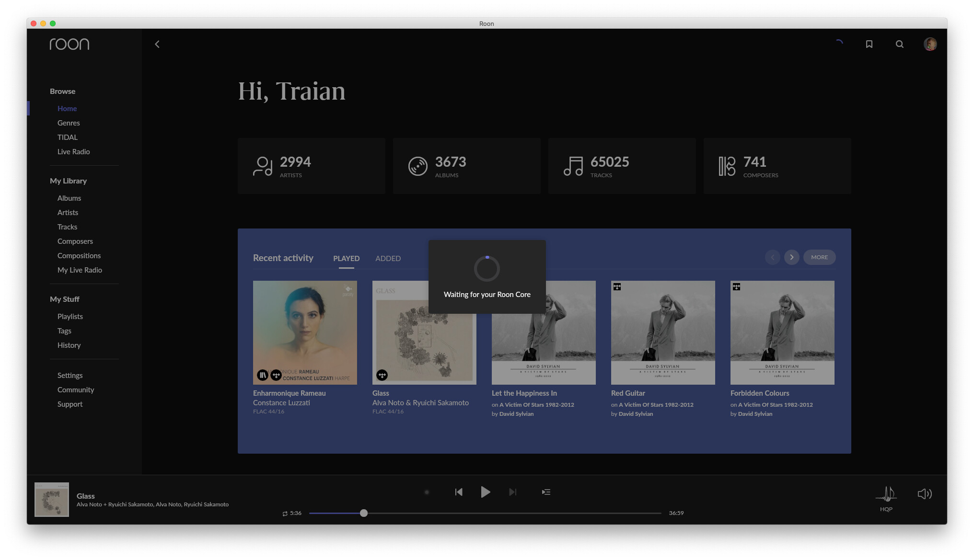The width and height of the screenshot is (974, 560).
Task: Skip to the next track
Action: tap(512, 492)
